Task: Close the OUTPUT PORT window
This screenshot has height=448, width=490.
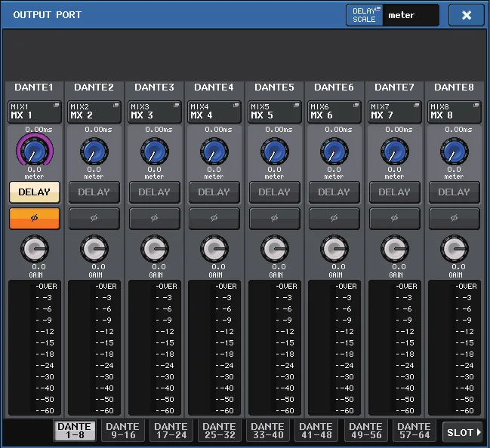Action: tap(467, 15)
